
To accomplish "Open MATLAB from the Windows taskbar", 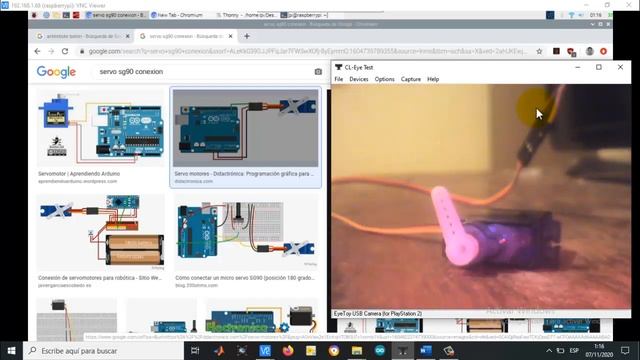I will tap(218, 351).
